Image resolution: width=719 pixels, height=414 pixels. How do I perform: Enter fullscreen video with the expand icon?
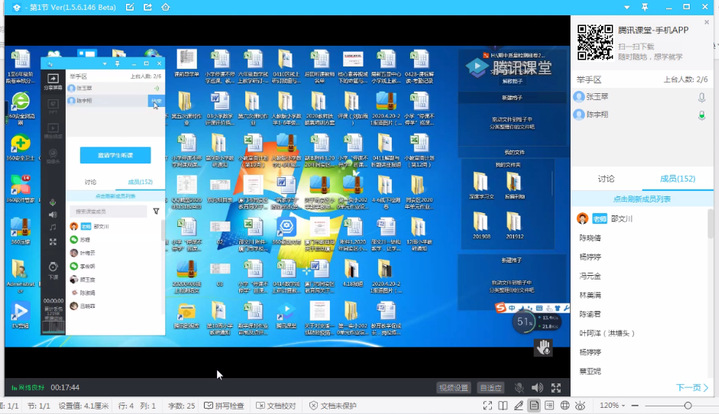[x=556, y=388]
